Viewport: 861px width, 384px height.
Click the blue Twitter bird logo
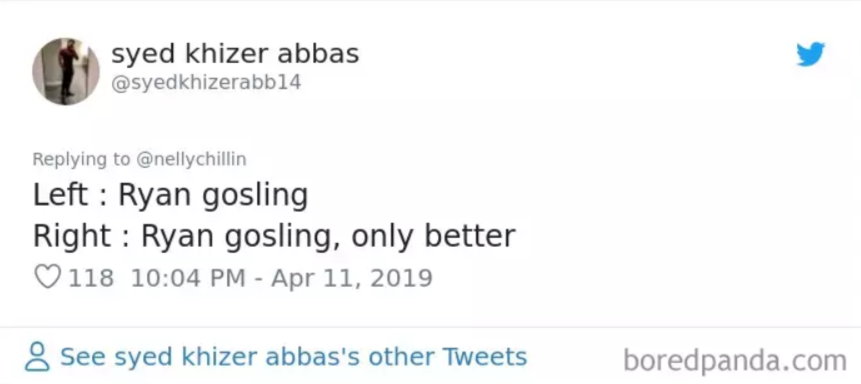810,54
